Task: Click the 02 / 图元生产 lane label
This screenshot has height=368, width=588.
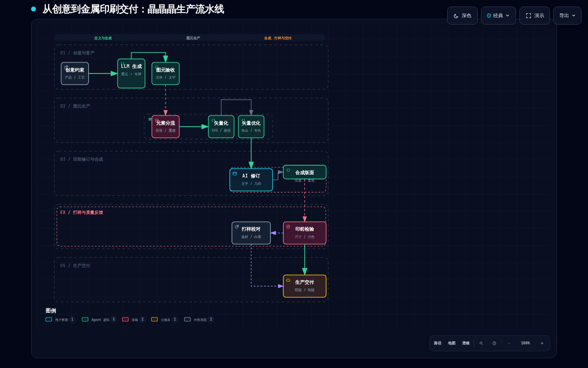Action: 75,106
